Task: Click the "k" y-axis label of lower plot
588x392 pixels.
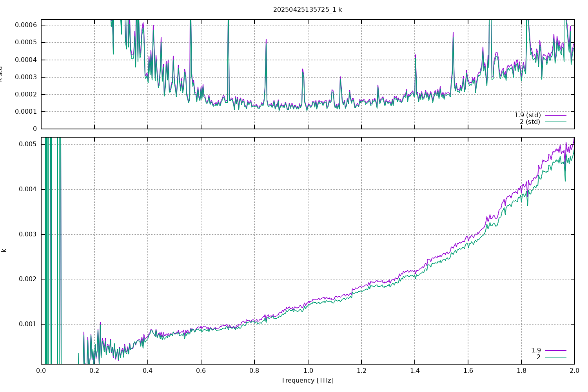Action: (4, 250)
